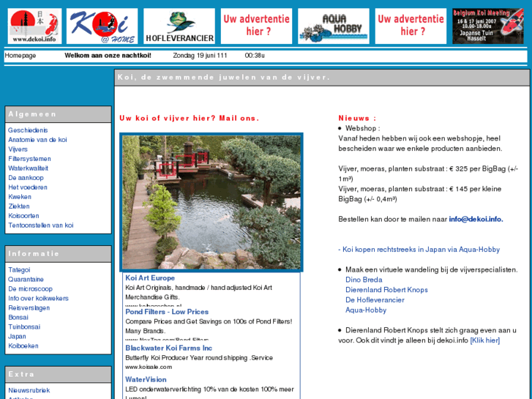This screenshot has width=532, height=399.
Task: Click the 'Algemeen' section header
Action: click(x=58, y=114)
